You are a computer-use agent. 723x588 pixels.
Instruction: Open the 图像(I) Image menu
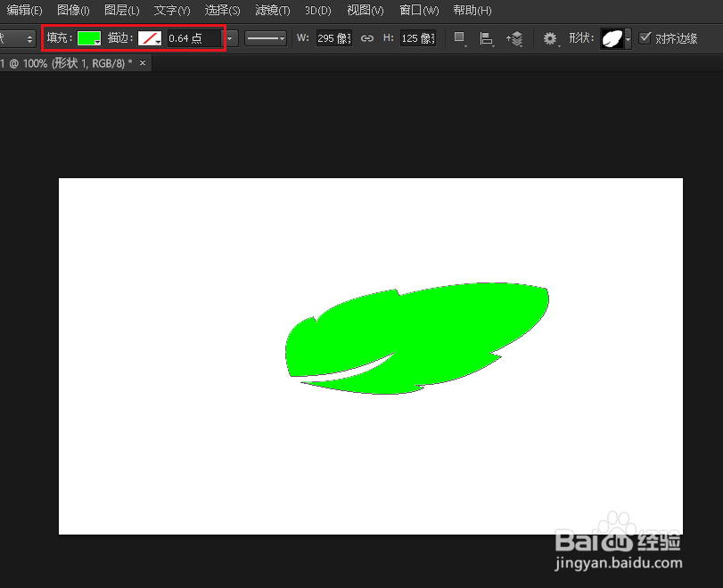tap(73, 10)
